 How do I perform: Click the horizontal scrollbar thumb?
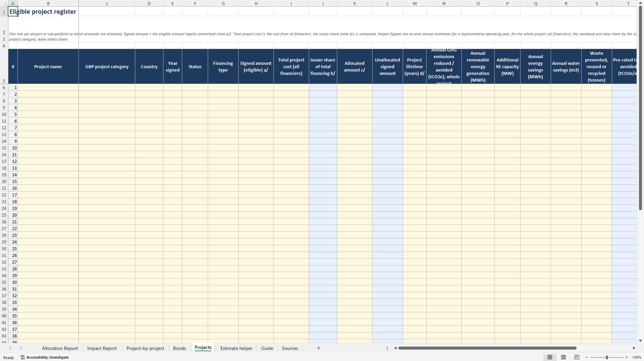(x=487, y=348)
